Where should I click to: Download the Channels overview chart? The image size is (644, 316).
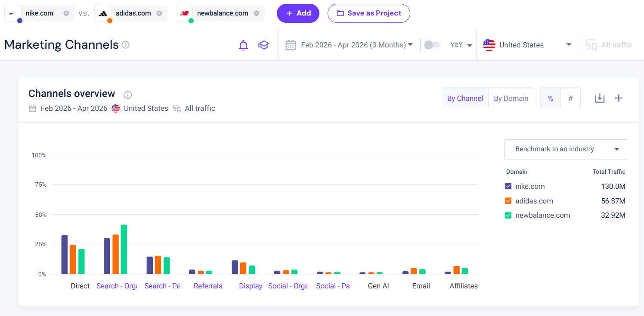pyautogui.click(x=600, y=98)
